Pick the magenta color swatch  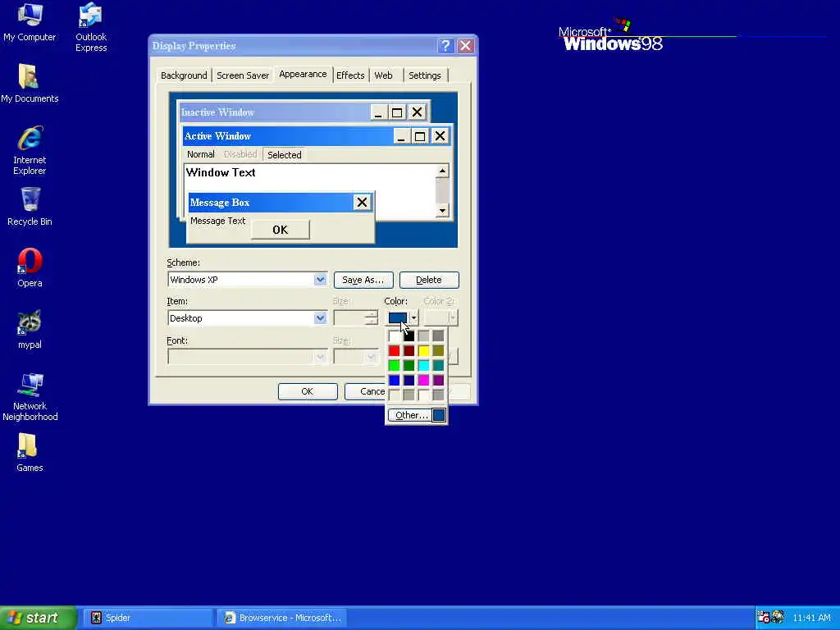[424, 381]
